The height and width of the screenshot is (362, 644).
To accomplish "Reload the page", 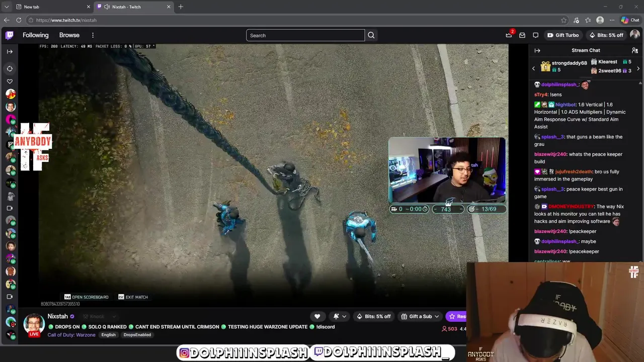I will 19,20.
